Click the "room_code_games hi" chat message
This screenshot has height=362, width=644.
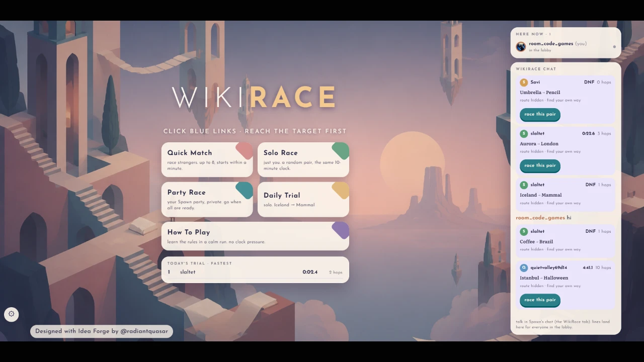[x=543, y=218]
